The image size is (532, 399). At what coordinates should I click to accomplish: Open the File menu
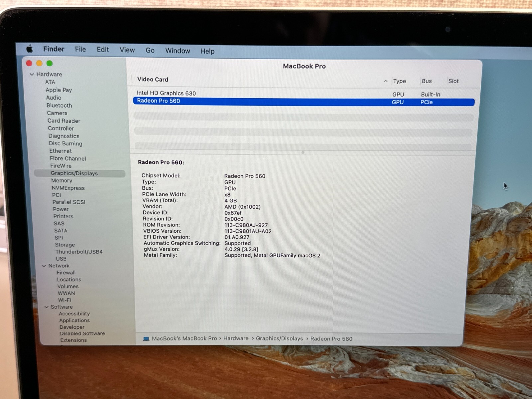80,49
